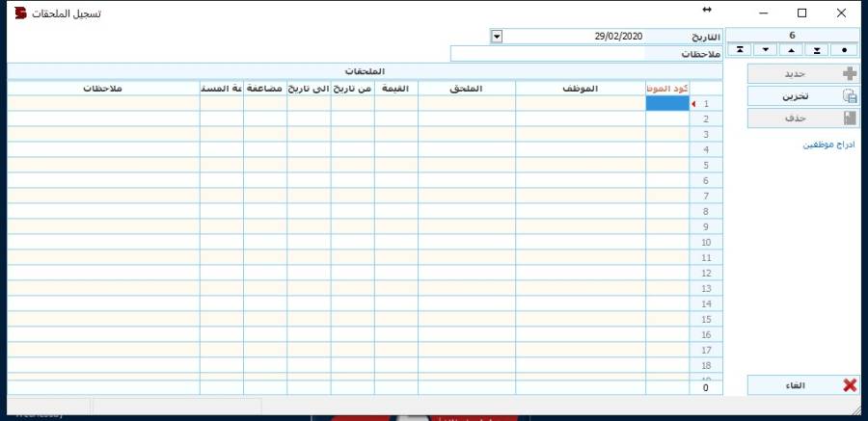Maximize the تسجيل الملحقات window
Image resolution: width=868 pixels, height=421 pixels.
pos(801,13)
